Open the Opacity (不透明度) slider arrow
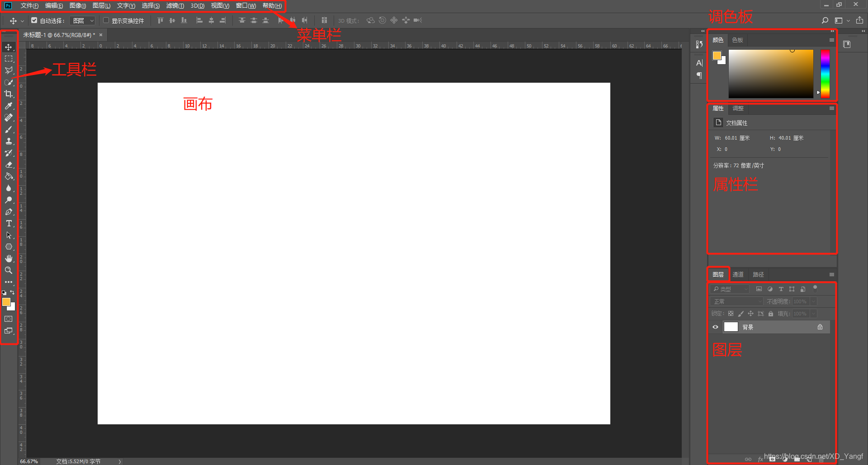The image size is (868, 465). pos(813,301)
